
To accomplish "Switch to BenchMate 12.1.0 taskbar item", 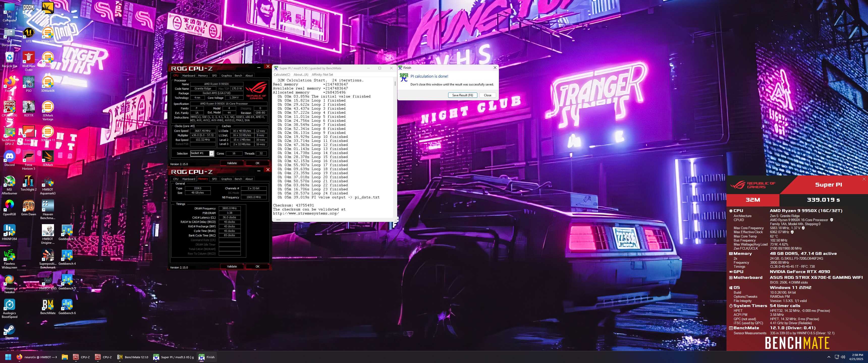I will click(132, 357).
